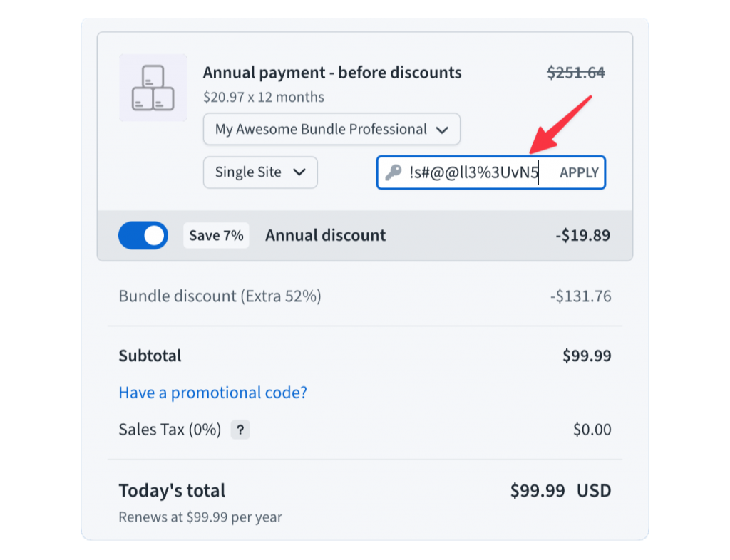Click the blocks icon in the product thumbnail

click(x=152, y=88)
